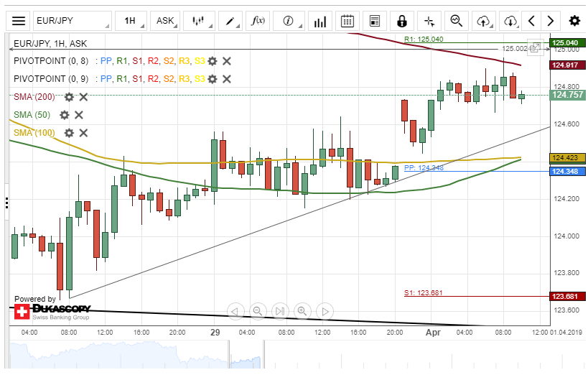Click the current price 124.757 tag
This screenshot has height=375, width=588.
pyautogui.click(x=567, y=95)
